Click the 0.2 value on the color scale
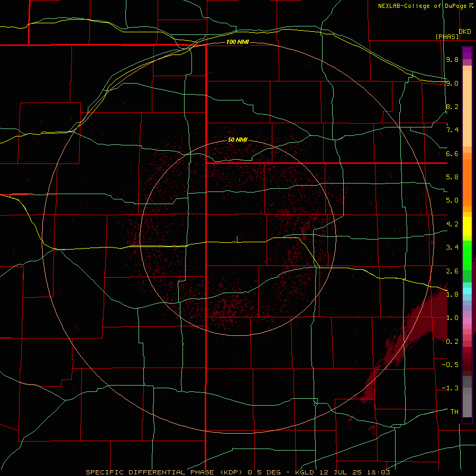Image resolution: width=476 pixels, height=476 pixels. point(452,342)
